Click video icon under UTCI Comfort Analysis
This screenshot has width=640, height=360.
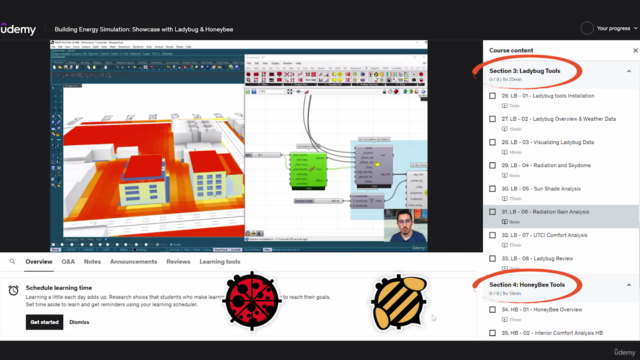point(504,245)
